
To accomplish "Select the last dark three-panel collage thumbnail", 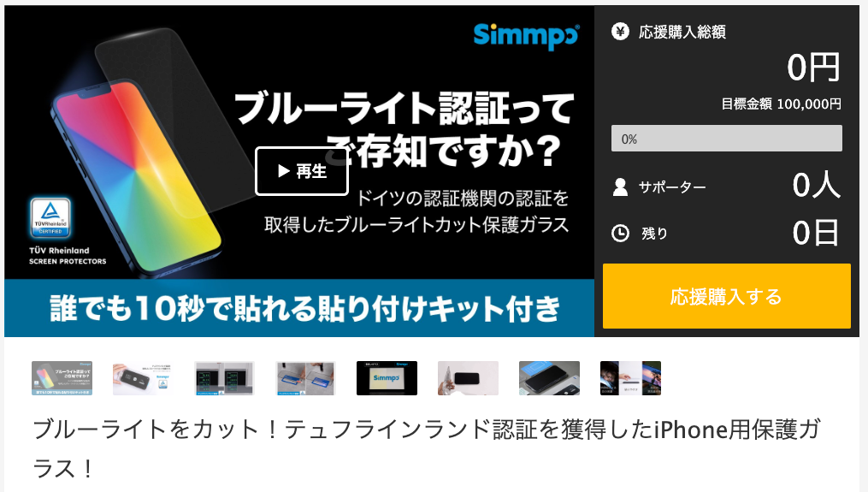I will [630, 378].
